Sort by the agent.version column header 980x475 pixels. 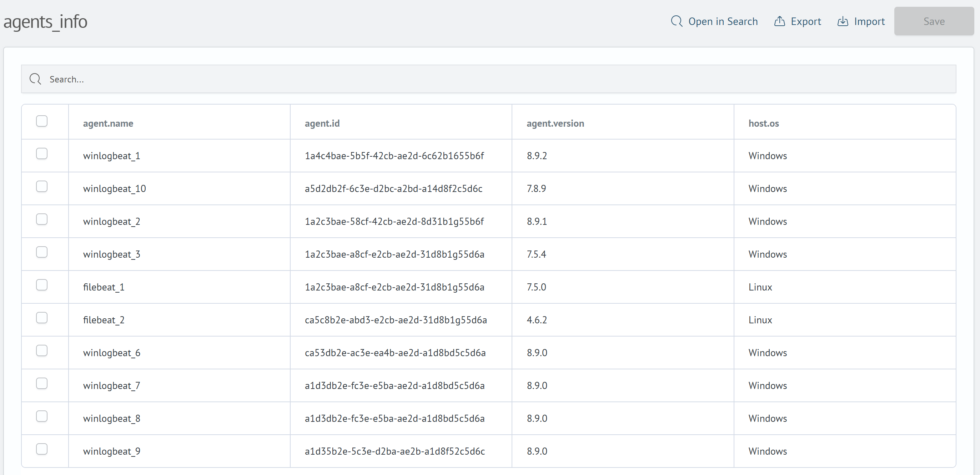(555, 123)
